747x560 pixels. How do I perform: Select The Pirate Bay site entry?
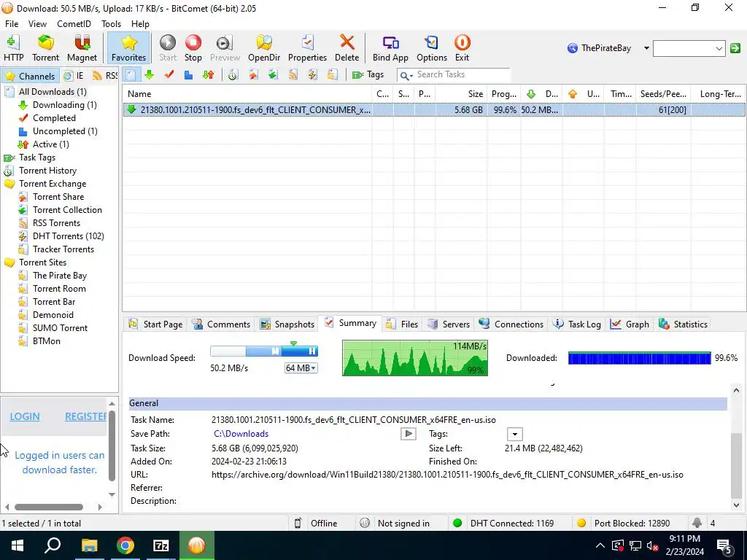(60, 276)
